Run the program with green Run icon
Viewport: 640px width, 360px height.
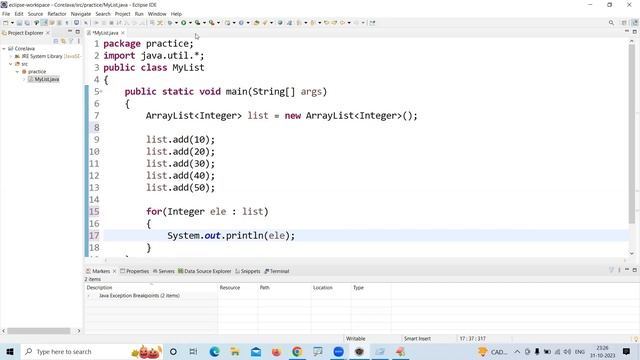coord(184,23)
